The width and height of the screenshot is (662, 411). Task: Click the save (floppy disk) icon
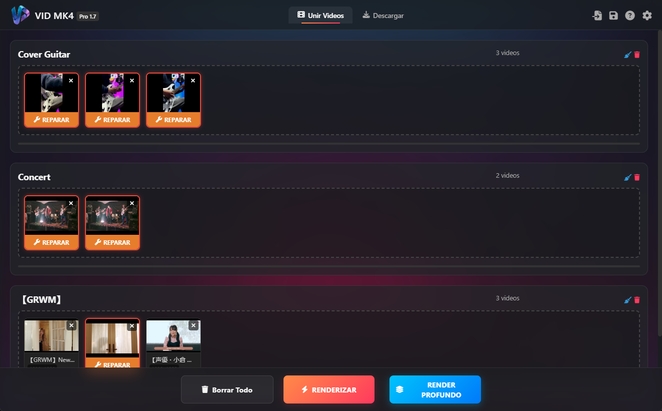click(613, 16)
